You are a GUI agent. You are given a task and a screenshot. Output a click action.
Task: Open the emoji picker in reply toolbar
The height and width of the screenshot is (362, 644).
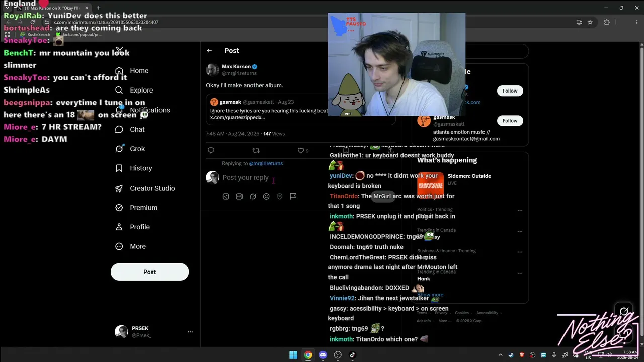coord(266,196)
